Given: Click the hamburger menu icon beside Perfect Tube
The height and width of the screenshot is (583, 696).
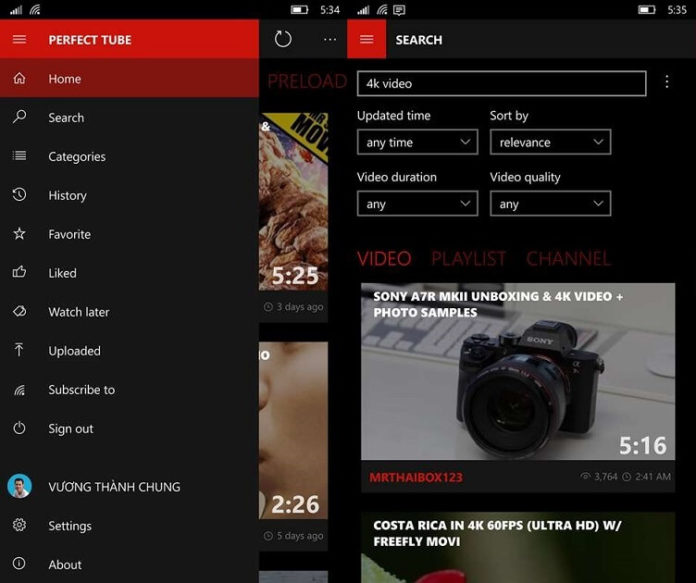Looking at the screenshot, I should coord(19,40).
